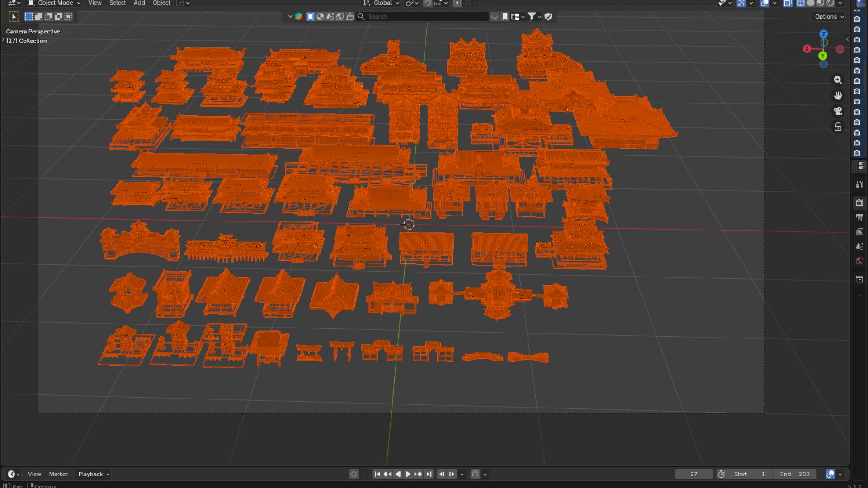This screenshot has height=488, width=868.
Task: Toggle use preview range clock icon
Action: (722, 474)
